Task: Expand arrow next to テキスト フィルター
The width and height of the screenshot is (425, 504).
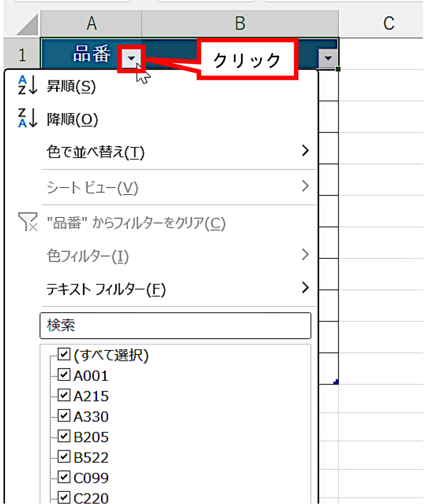Action: pyautogui.click(x=306, y=287)
